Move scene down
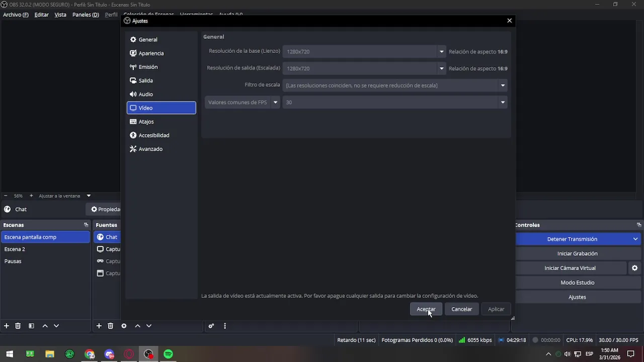644x362 pixels. 56,326
